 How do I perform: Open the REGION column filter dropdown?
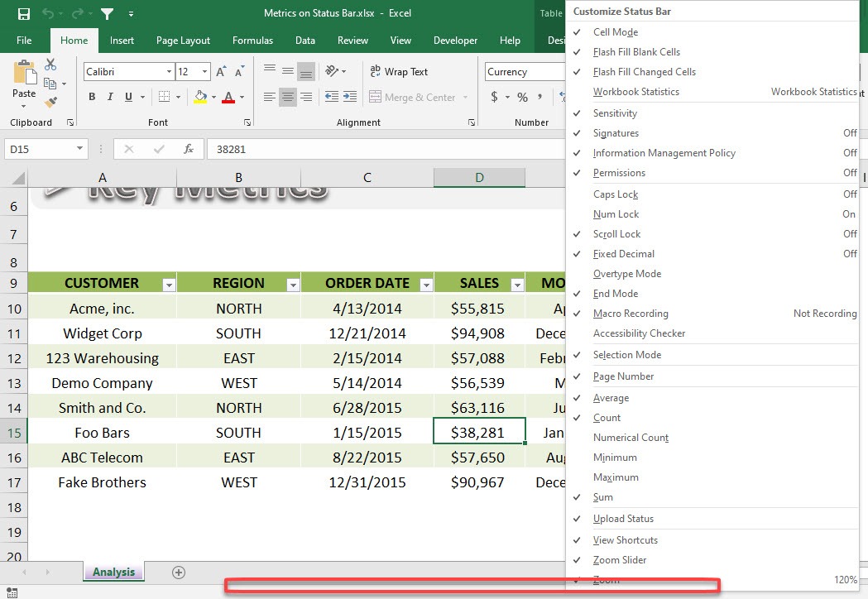(293, 285)
